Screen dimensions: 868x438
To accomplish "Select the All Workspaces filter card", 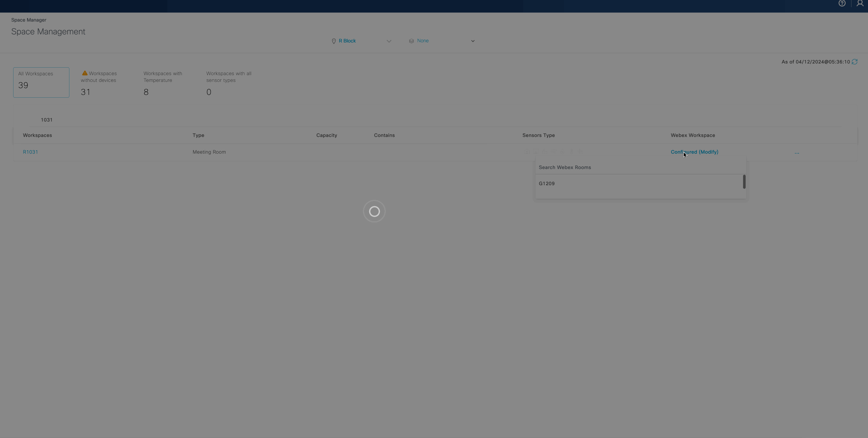I will pyautogui.click(x=41, y=82).
